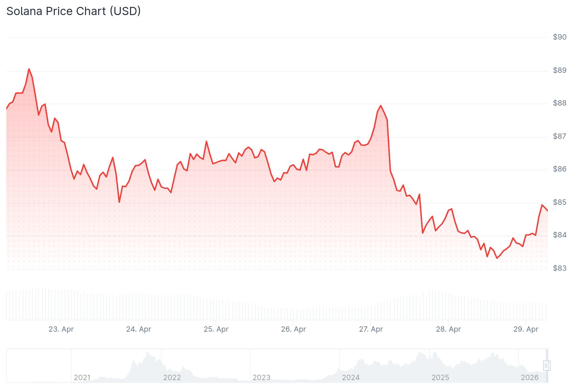Click the 2022 label in the navigator

172,377
